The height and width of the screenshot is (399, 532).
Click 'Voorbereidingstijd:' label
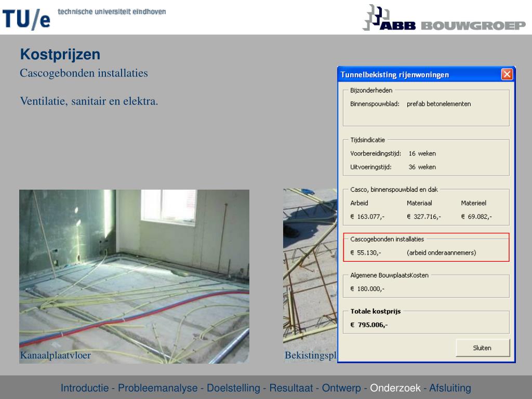[376, 153]
